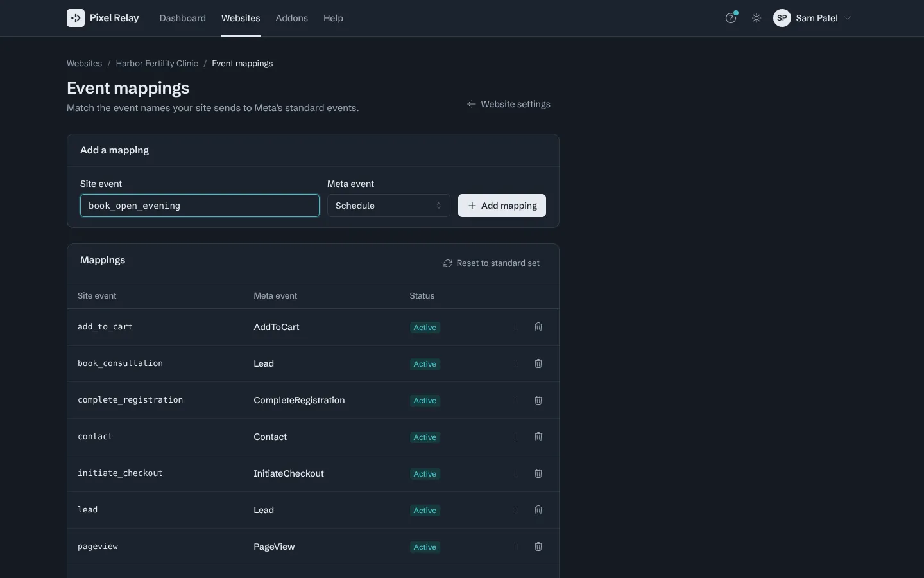Pause the lead mapping

click(517, 510)
